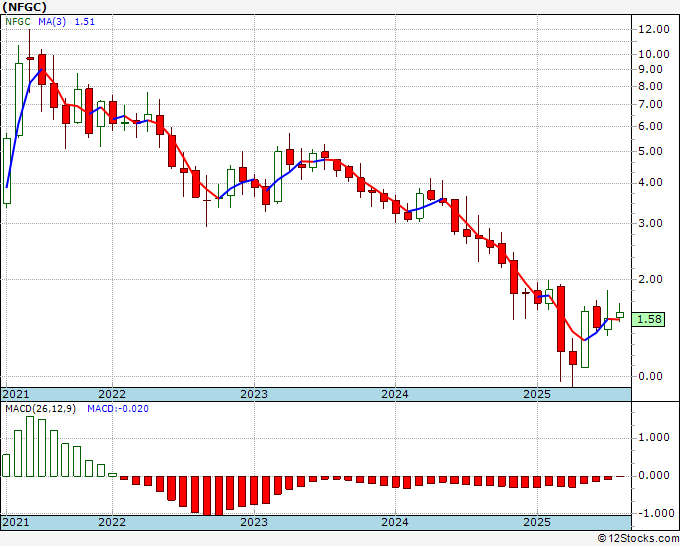
Task: Click 2021 on the MACD timeline
Action: (16, 522)
